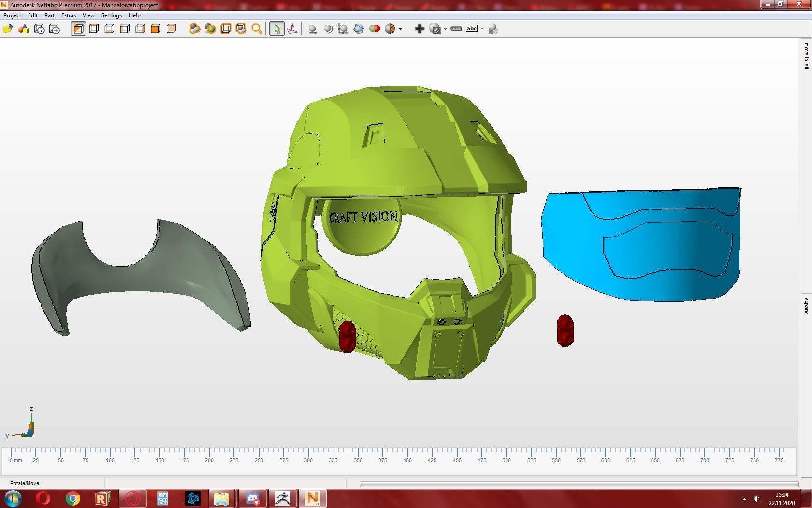The width and height of the screenshot is (812, 508).
Task: Click the 'Rotate/Move' status bar text
Action: tap(25, 483)
